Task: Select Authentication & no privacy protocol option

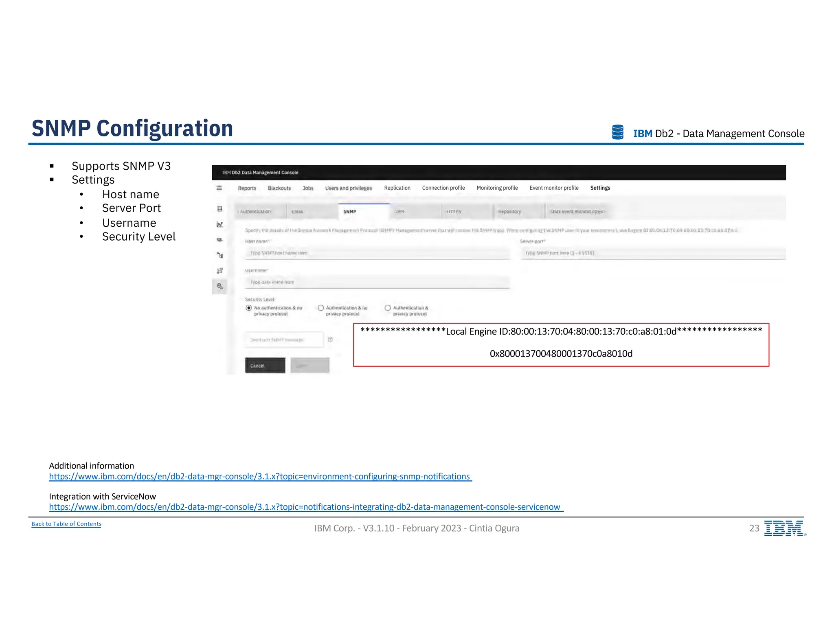Action: [321, 308]
